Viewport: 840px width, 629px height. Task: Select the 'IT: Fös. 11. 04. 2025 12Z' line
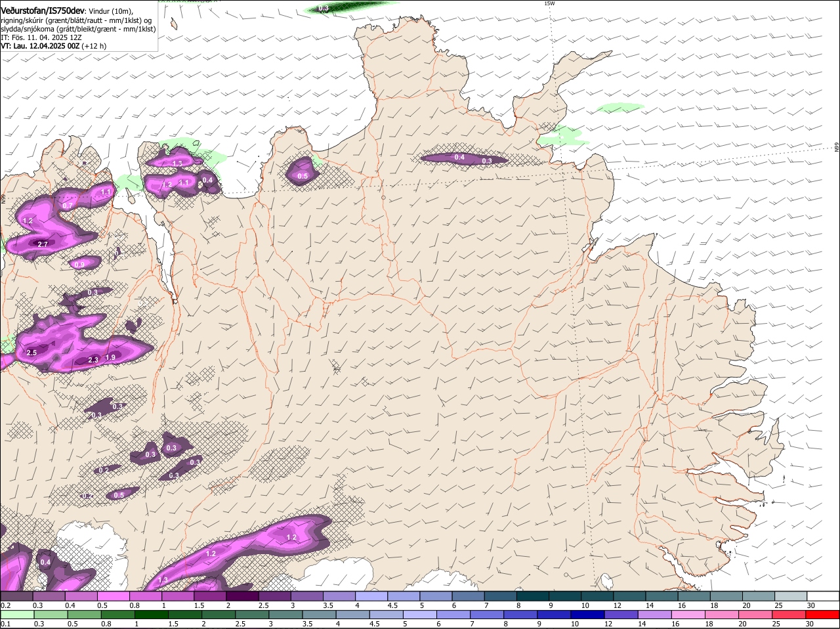click(x=41, y=37)
